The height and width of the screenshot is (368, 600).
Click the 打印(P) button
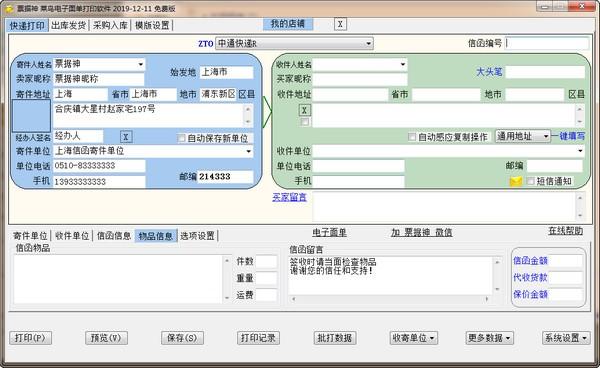pyautogui.click(x=30, y=338)
